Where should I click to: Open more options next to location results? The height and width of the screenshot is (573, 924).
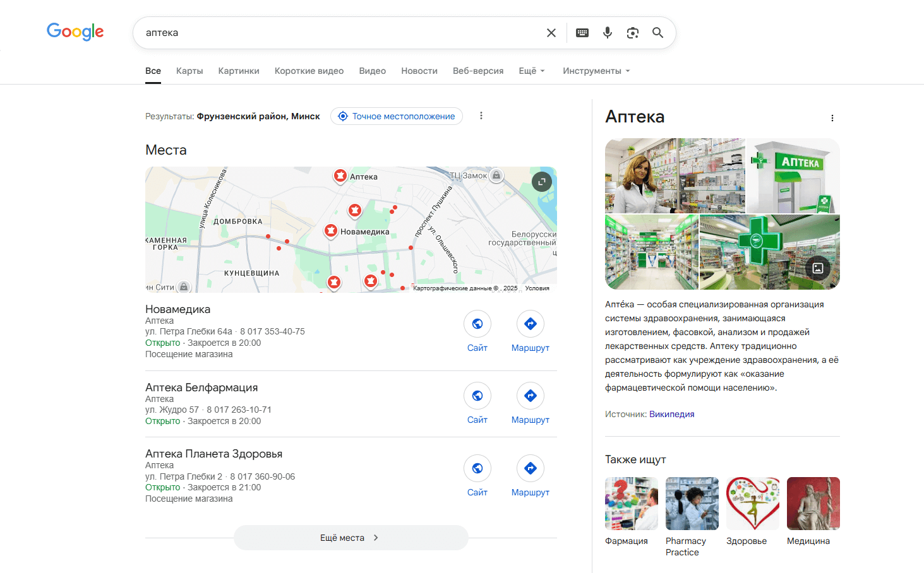(481, 115)
